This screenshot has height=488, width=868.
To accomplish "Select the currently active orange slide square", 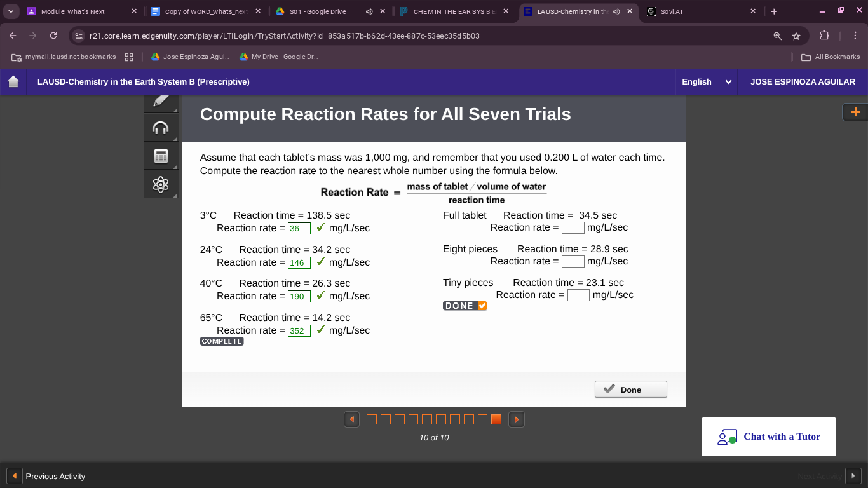I will tap(496, 419).
